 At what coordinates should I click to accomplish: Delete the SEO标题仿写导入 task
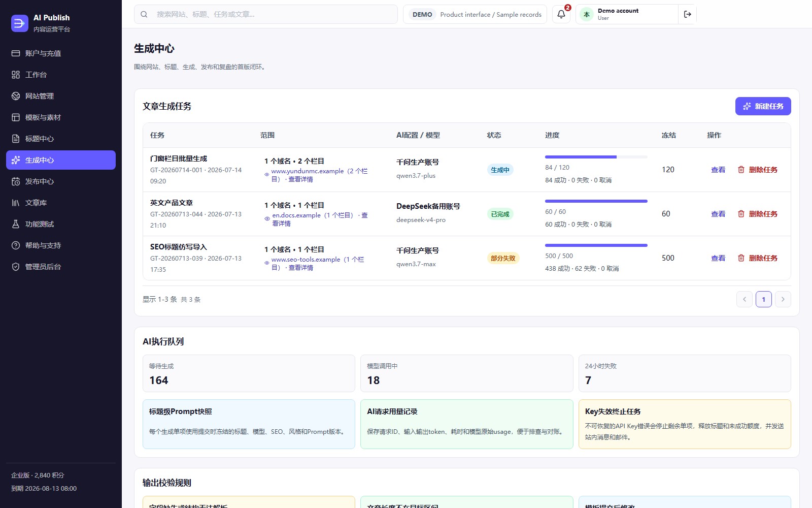758,258
